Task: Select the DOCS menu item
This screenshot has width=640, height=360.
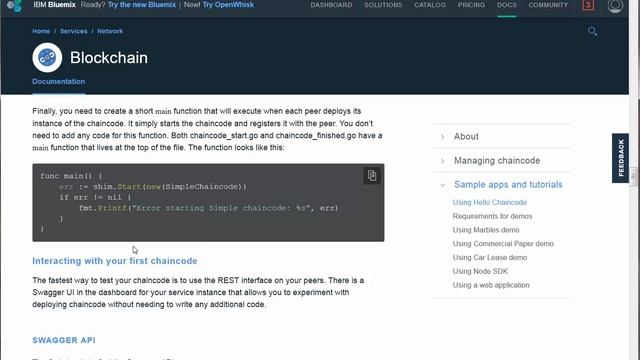Action: tap(507, 5)
